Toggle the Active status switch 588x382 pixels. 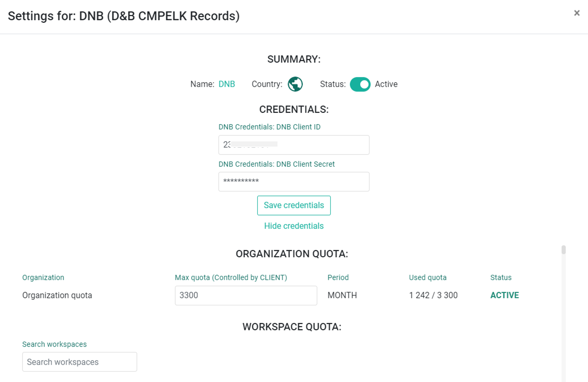(x=360, y=84)
